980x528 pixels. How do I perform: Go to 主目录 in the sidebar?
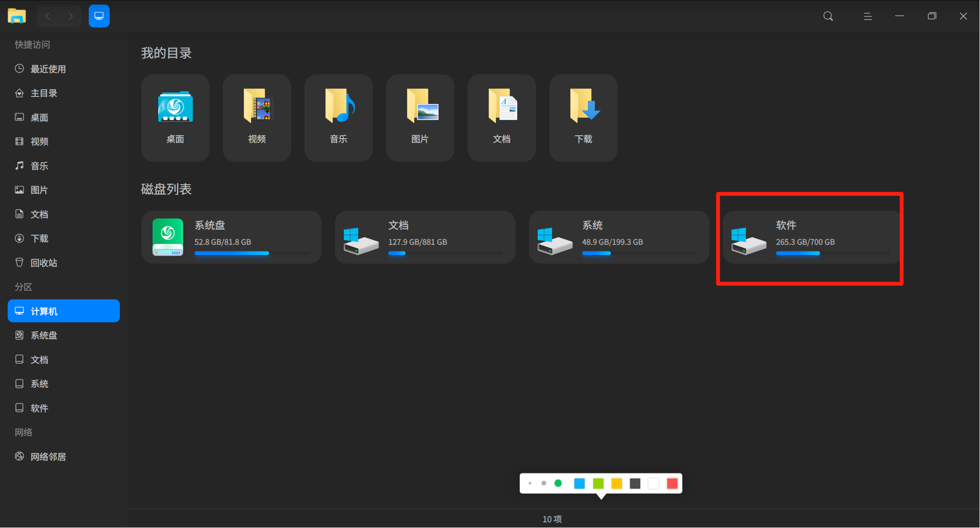64,93
